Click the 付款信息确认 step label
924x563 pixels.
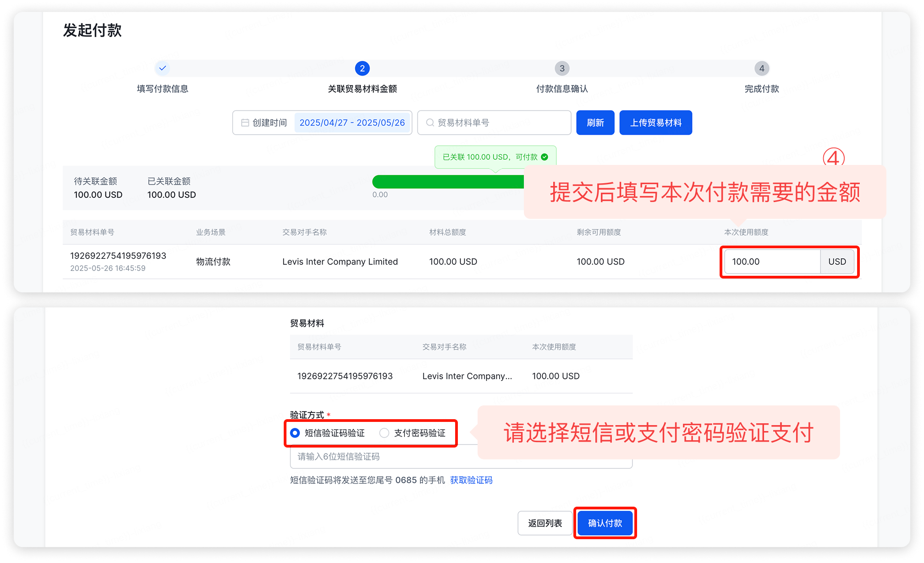[x=562, y=89]
